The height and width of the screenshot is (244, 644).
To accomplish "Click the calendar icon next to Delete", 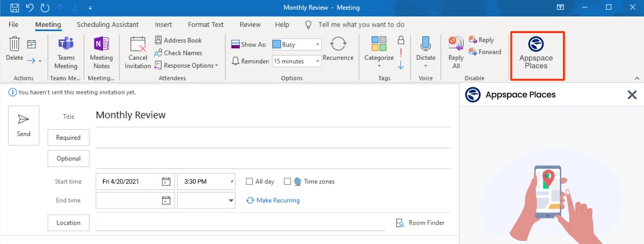I will point(32,44).
